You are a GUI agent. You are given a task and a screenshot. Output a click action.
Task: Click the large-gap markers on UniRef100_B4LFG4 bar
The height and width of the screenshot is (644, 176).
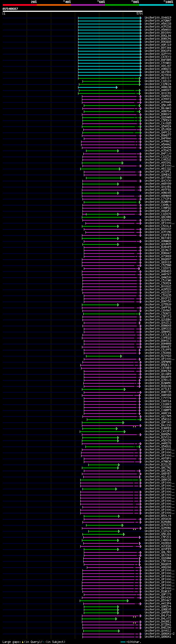point(134,617)
